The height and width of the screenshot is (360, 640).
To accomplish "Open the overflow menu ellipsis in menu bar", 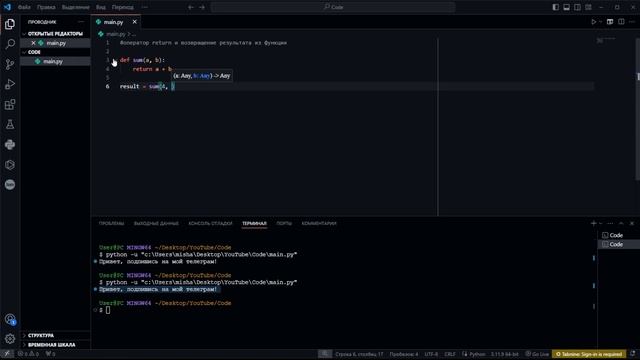I will tap(144, 7).
